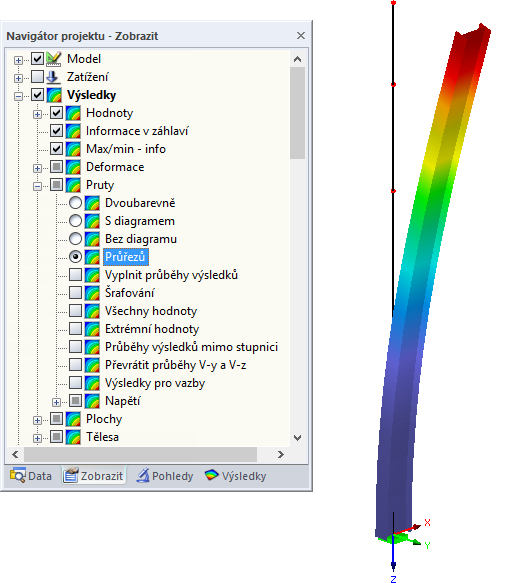Select the S diagramem radio button
The width and height of the screenshot is (516, 583).
[75, 221]
